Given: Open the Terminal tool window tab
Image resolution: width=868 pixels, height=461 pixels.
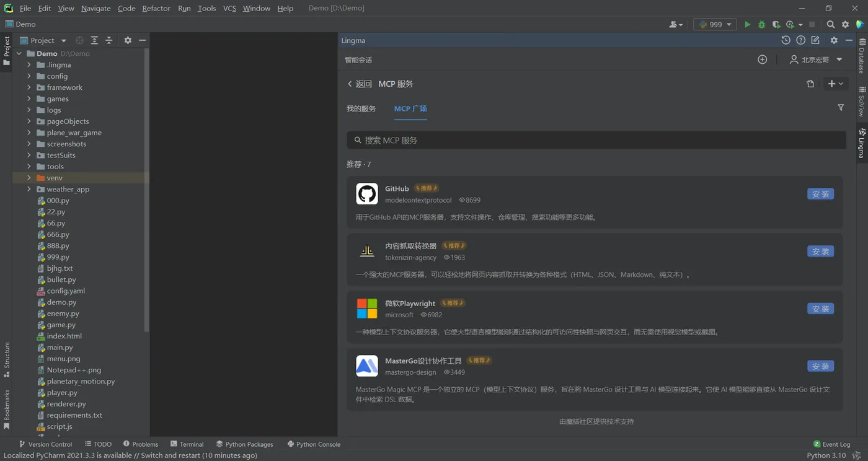Looking at the screenshot, I should tap(187, 444).
